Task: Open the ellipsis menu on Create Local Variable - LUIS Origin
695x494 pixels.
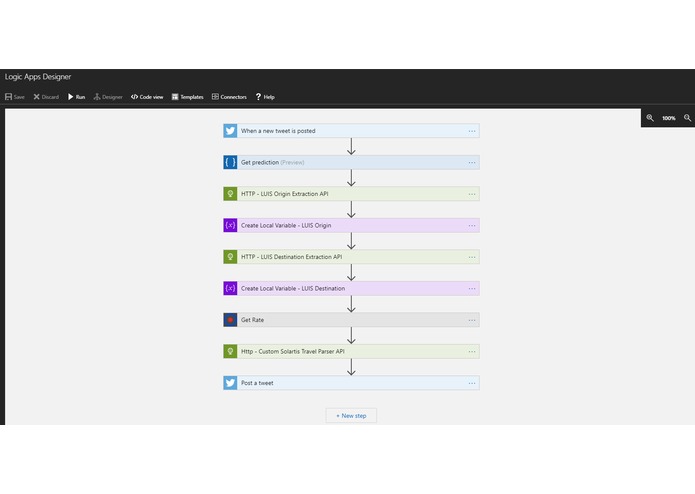Action: point(472,226)
